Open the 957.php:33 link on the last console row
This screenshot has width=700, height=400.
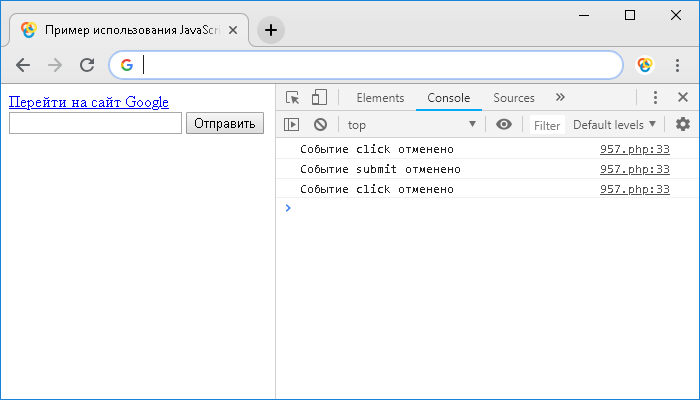click(x=635, y=189)
